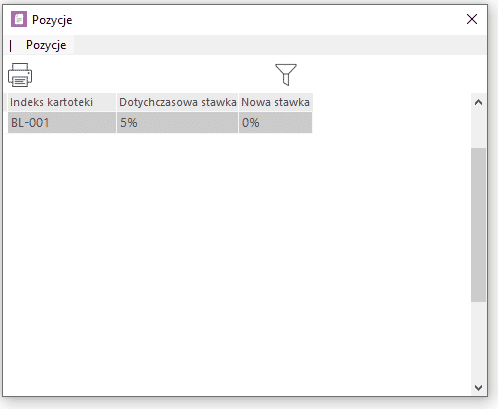This screenshot has width=498, height=409.
Task: Click the 0% new rate cell
Action: tap(276, 123)
